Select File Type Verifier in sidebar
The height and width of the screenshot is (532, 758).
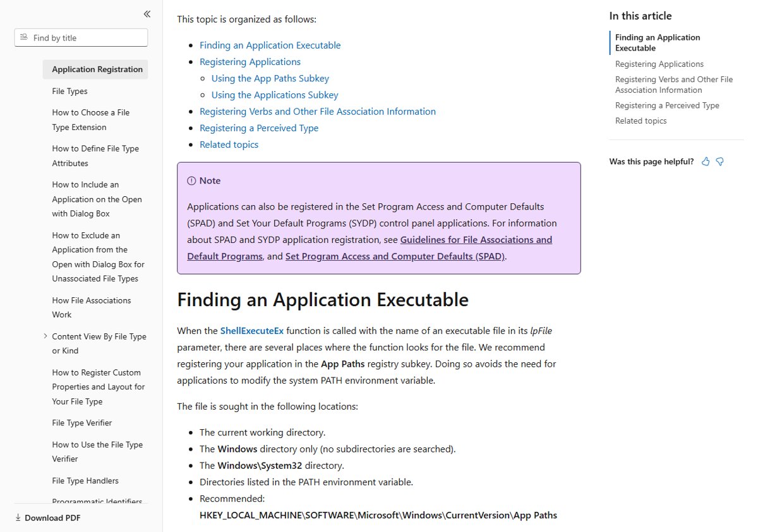82,423
